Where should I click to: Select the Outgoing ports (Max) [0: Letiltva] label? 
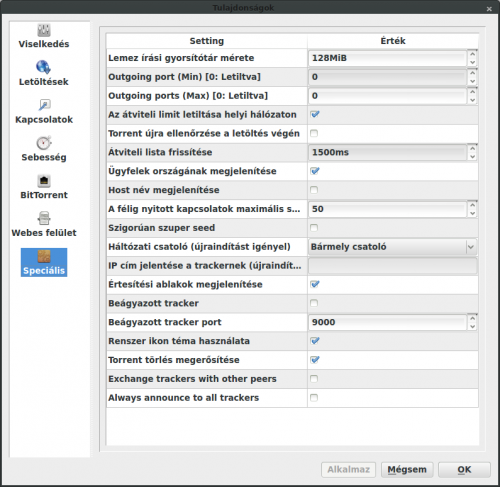click(188, 96)
